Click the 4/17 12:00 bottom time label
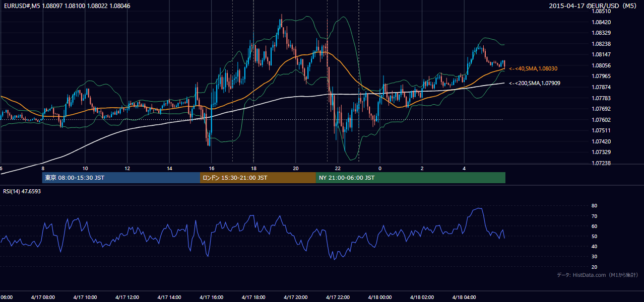This screenshot has width=644, height=302. (127, 297)
